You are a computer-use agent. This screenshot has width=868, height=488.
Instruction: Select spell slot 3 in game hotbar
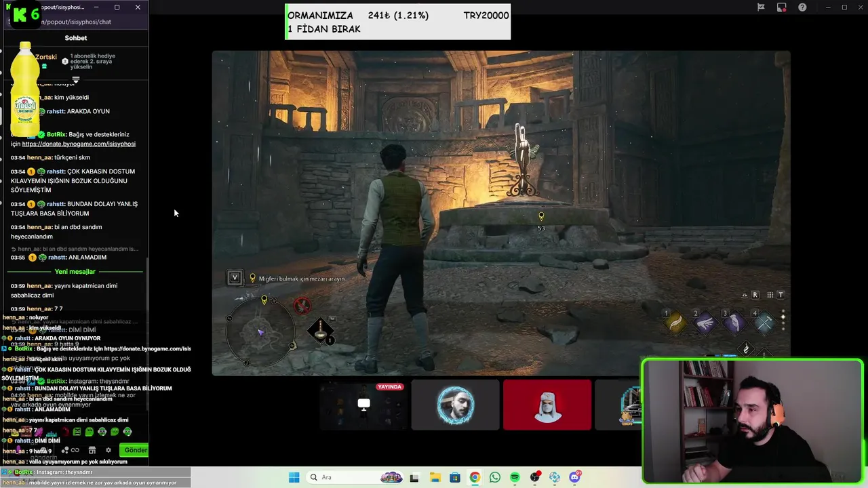click(734, 323)
